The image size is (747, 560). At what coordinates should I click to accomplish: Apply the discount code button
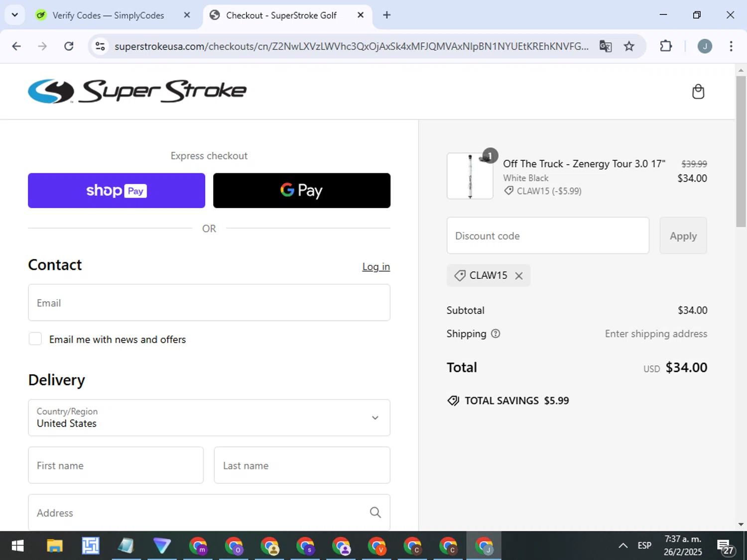click(x=683, y=236)
